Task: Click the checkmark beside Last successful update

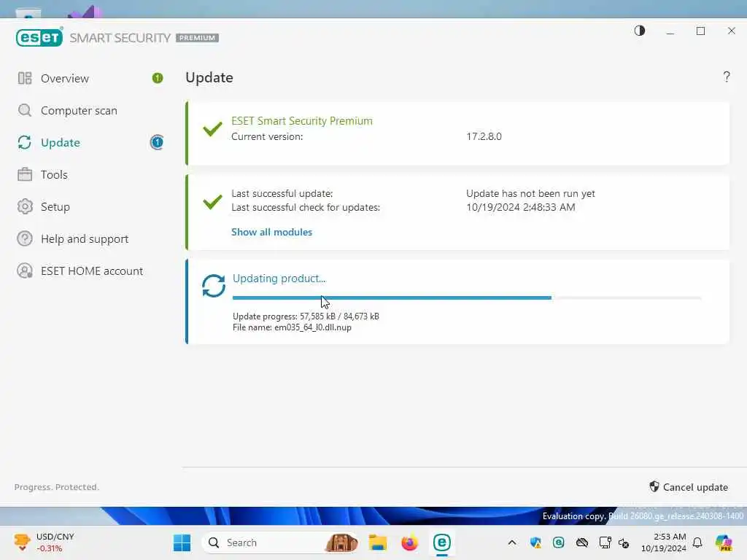Action: click(x=212, y=201)
